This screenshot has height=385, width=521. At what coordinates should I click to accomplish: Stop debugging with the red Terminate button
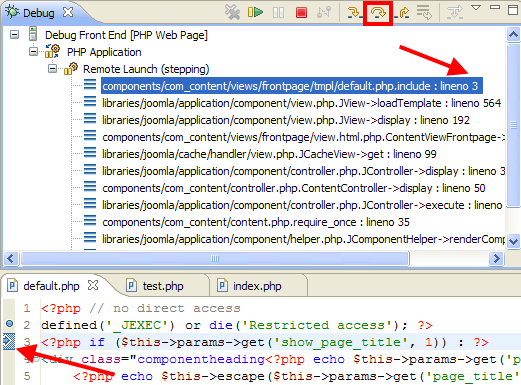pyautogui.click(x=301, y=13)
